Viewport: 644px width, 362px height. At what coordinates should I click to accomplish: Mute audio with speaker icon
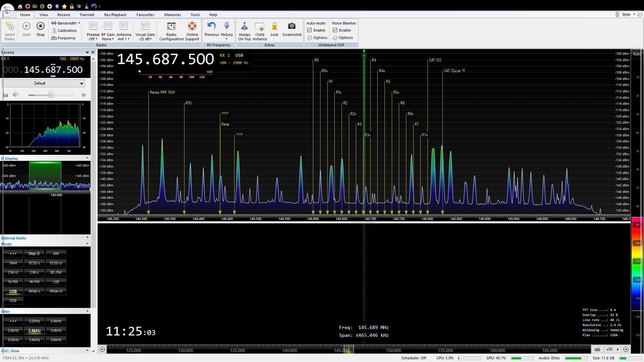click(15, 95)
